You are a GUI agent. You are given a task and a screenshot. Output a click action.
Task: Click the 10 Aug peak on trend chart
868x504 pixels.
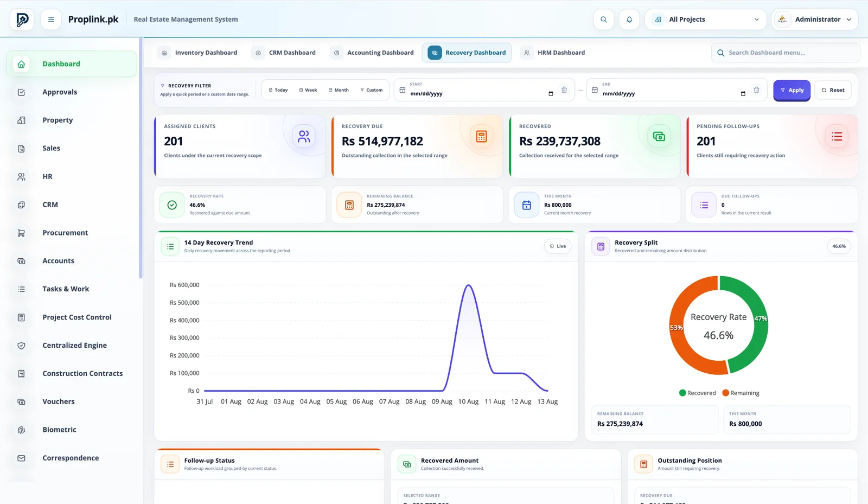point(469,286)
